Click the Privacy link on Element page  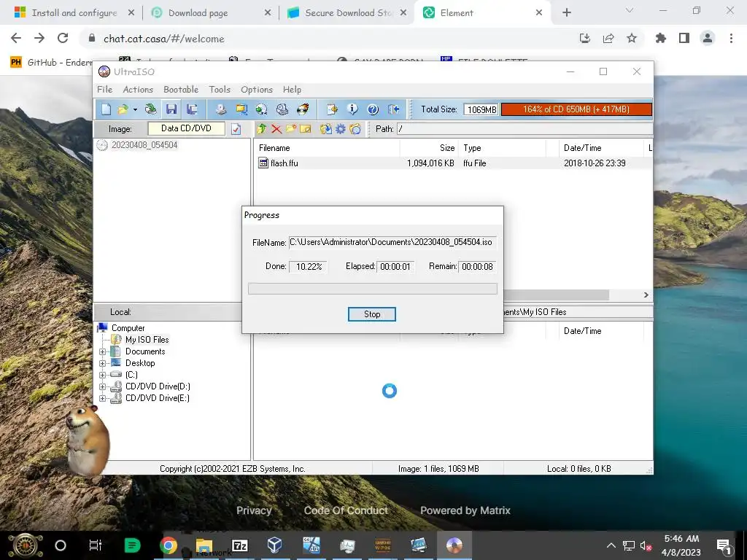254,510
